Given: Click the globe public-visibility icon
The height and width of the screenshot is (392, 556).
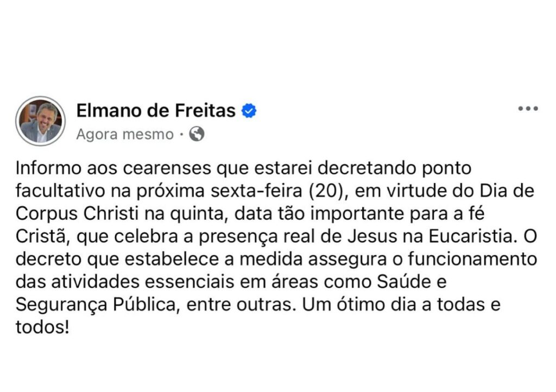Looking at the screenshot, I should point(197,134).
